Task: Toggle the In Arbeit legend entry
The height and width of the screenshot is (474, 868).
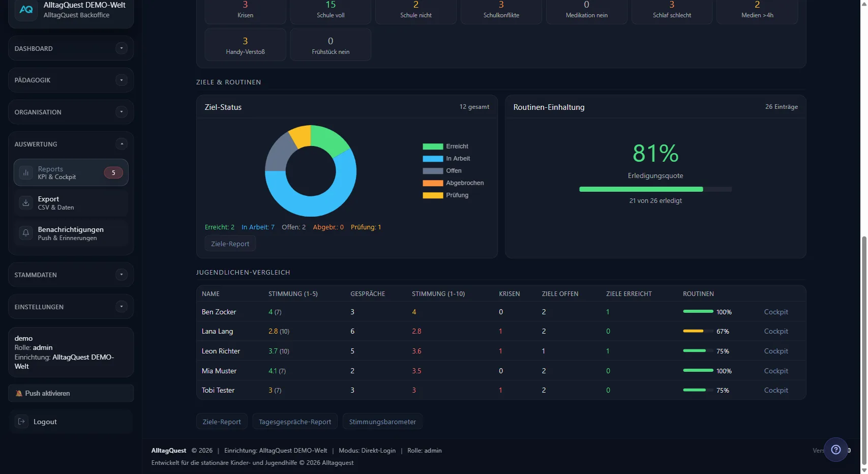Action: coord(446,159)
